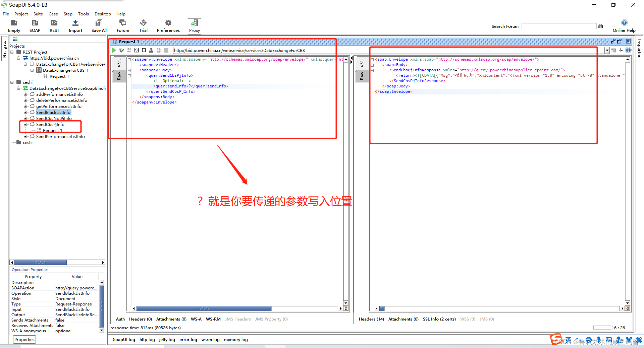644x348 pixels.
Task: Switch request editor to Raw view
Action: pos(119,76)
